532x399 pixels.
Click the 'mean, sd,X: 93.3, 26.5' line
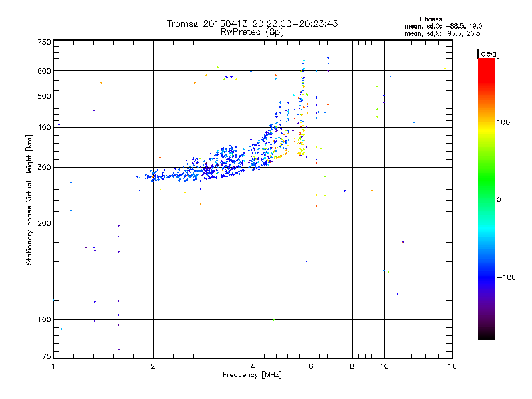442,33
